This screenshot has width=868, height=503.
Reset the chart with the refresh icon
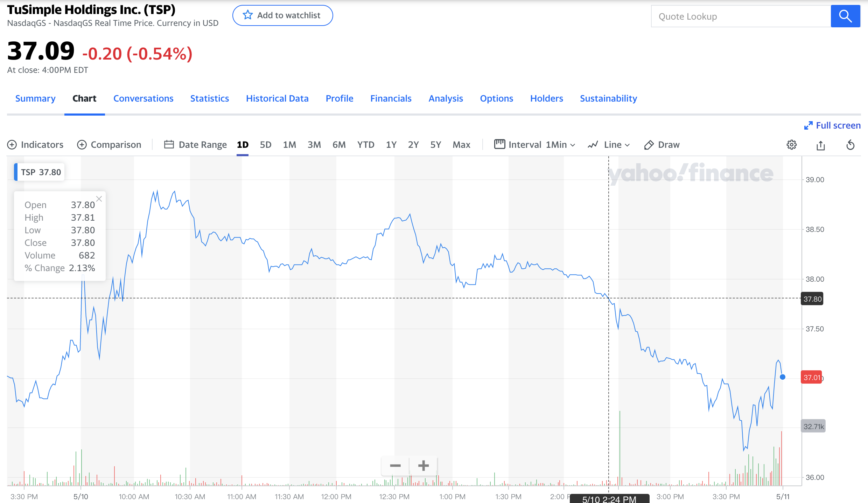[850, 145]
